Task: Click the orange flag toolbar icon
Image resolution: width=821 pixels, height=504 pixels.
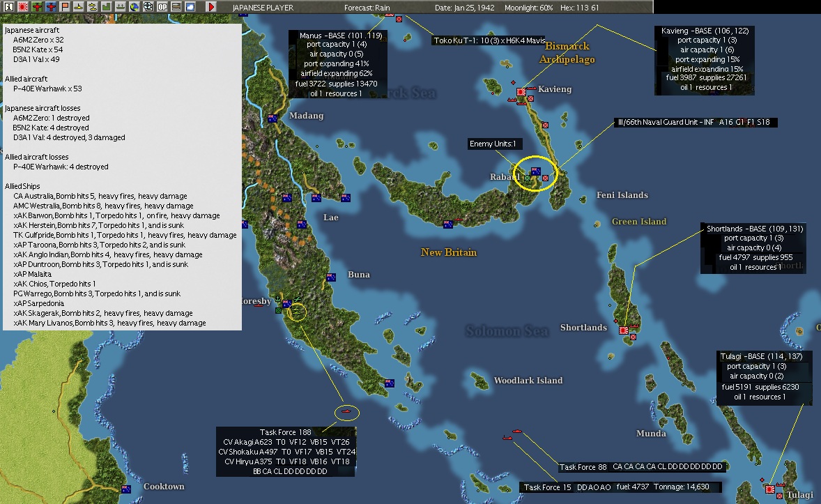Action: pos(65,7)
